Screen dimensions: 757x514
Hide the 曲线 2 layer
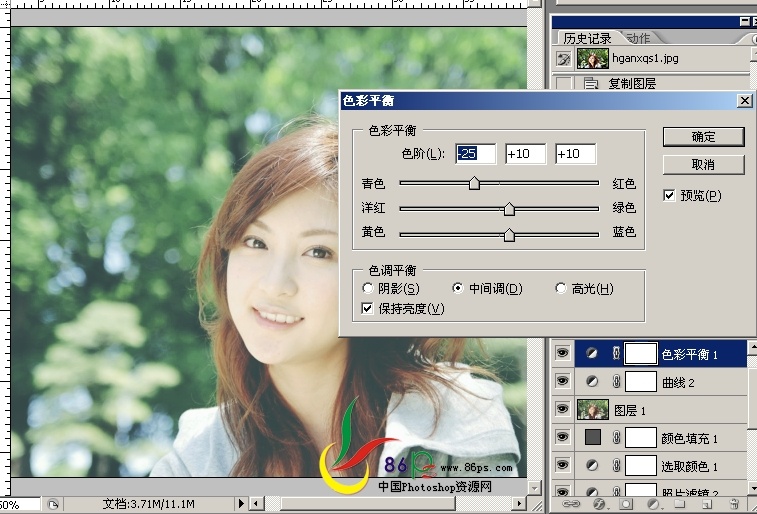[x=562, y=381]
